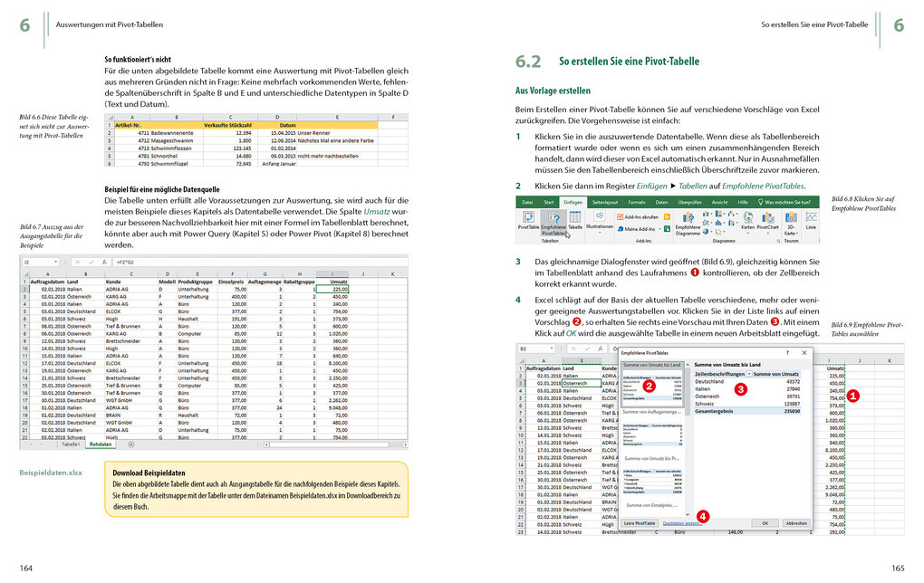Click the fx insert function icon beside =F2*G2
The image size is (924, 583).
pos(104,262)
